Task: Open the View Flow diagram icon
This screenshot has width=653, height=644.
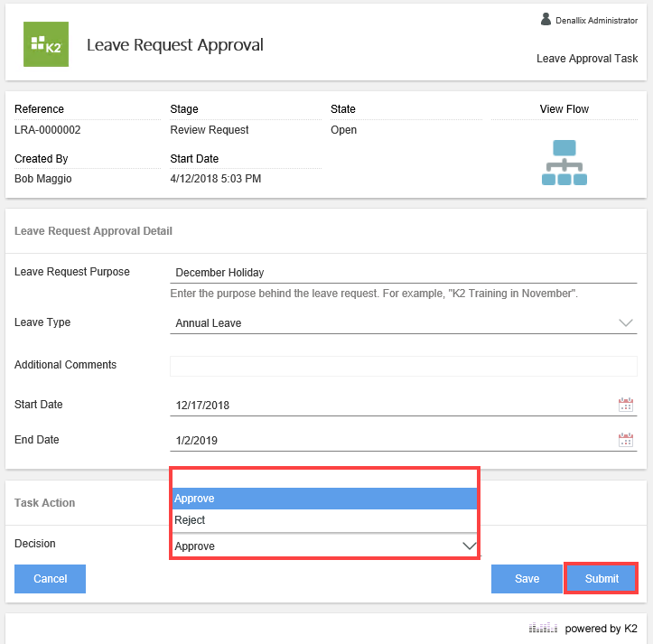Action: click(x=564, y=163)
